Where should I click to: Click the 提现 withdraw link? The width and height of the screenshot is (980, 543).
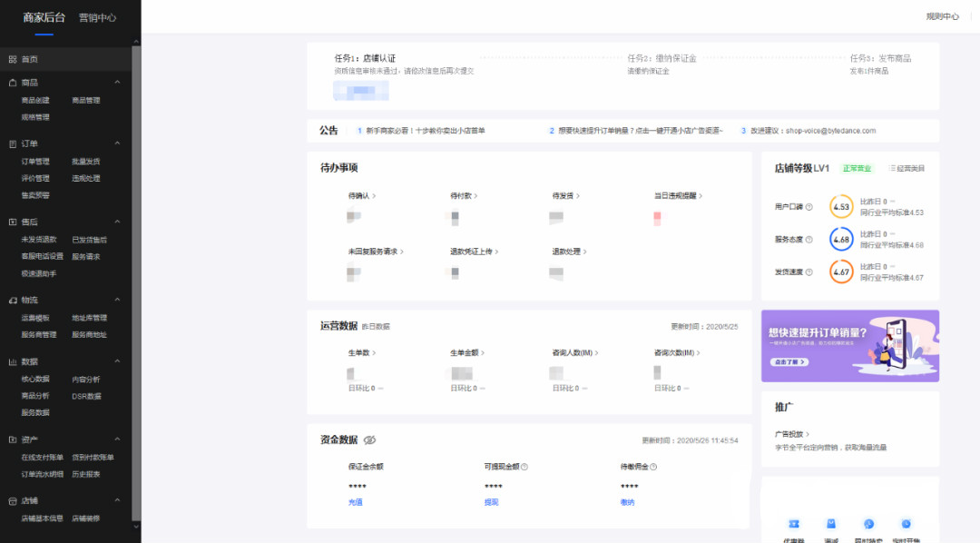491,501
